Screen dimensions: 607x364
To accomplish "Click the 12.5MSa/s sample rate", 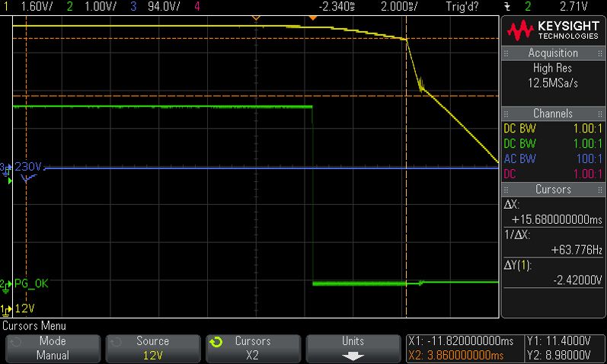I will click(x=553, y=83).
